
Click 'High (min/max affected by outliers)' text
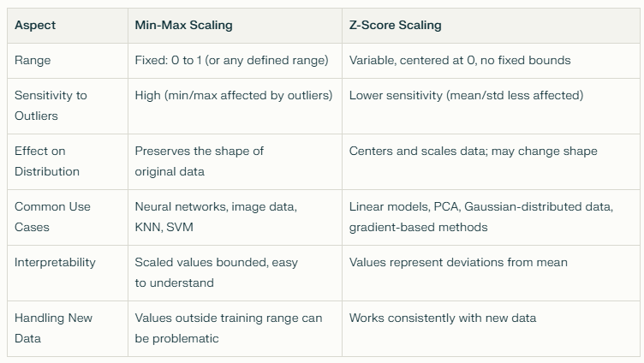coord(233,95)
